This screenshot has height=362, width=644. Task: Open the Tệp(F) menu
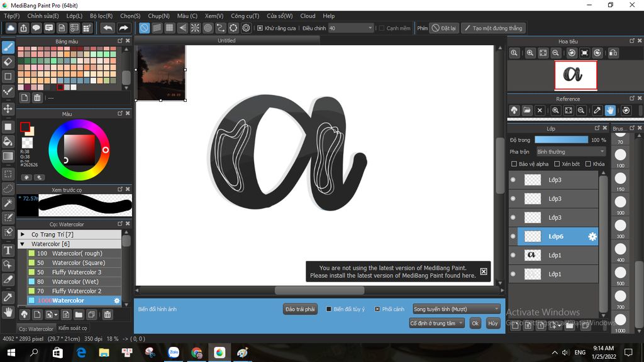(12, 16)
